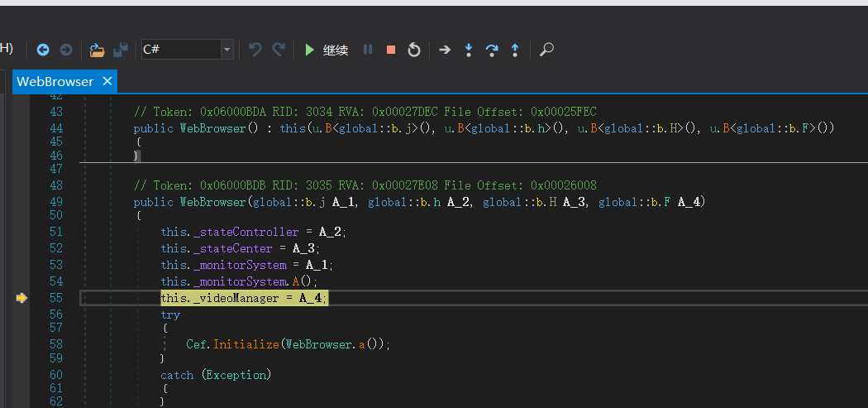Screen dimensions: 868x408
Task: Restart the debugging session
Action: pos(413,50)
